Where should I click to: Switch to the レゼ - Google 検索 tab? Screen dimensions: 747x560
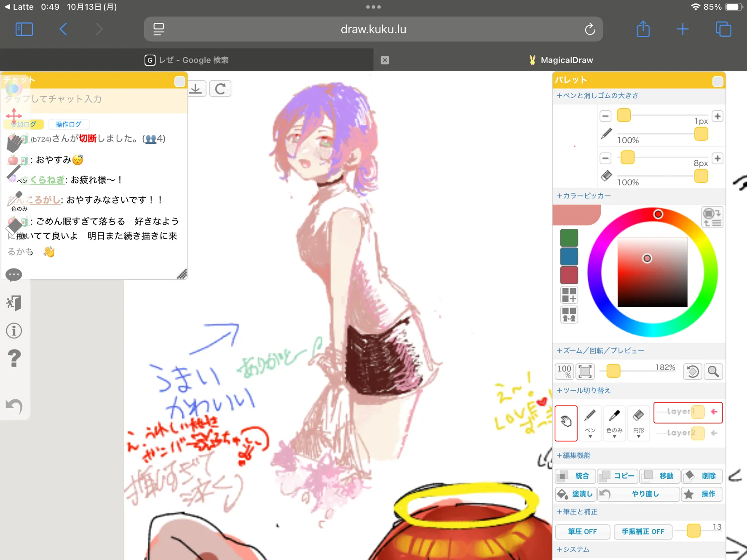pyautogui.click(x=187, y=60)
